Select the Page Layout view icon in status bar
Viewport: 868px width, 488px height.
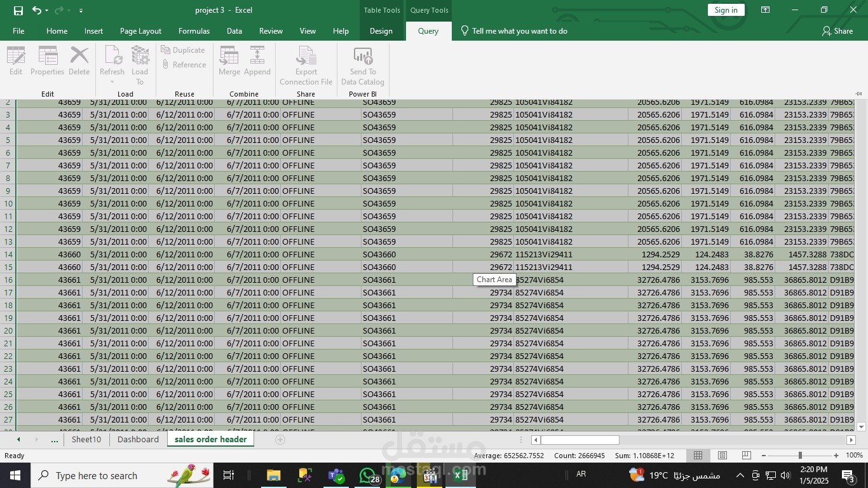pos(722,456)
